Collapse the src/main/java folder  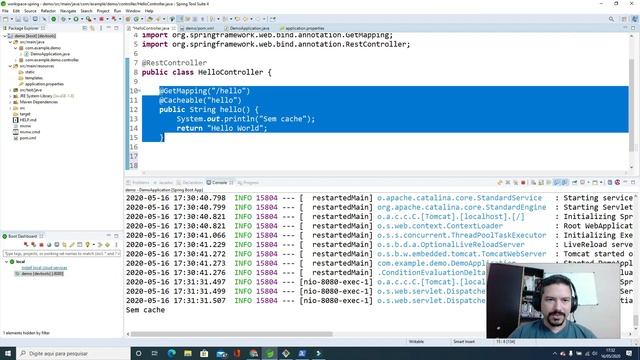click(x=10, y=42)
